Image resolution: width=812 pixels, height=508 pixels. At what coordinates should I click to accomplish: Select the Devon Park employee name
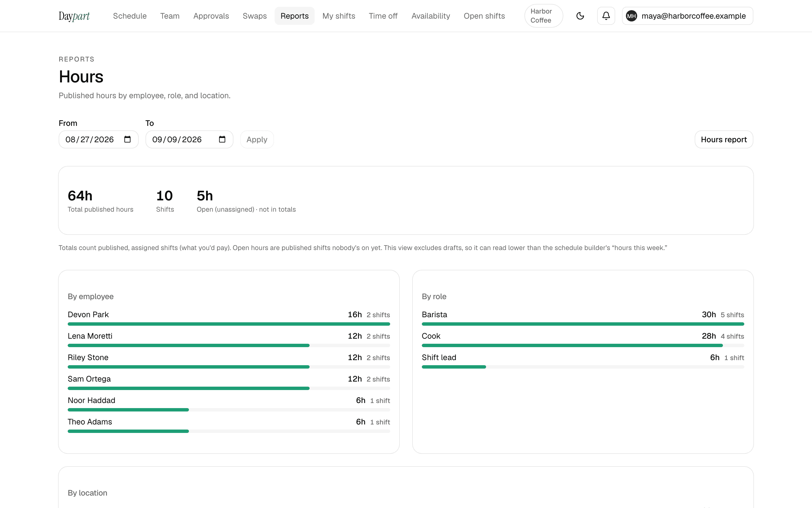pyautogui.click(x=88, y=314)
